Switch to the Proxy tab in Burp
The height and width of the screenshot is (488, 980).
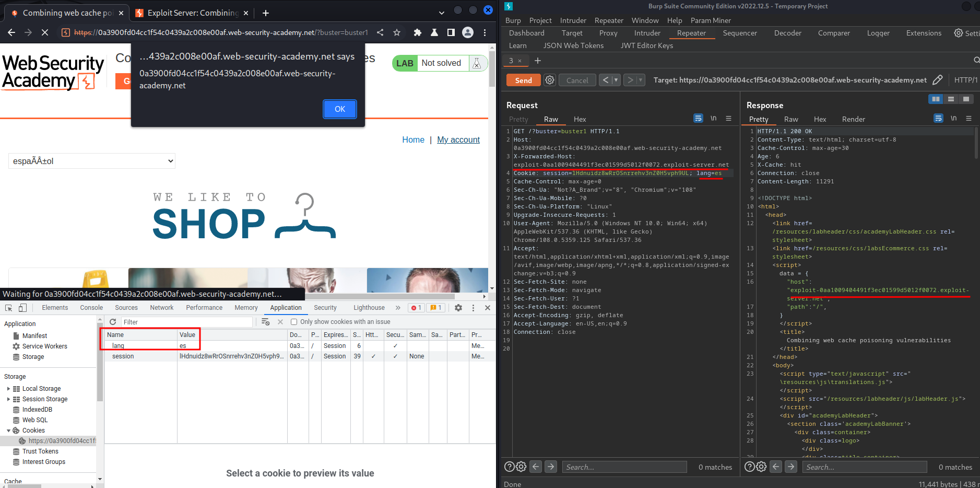pos(608,33)
